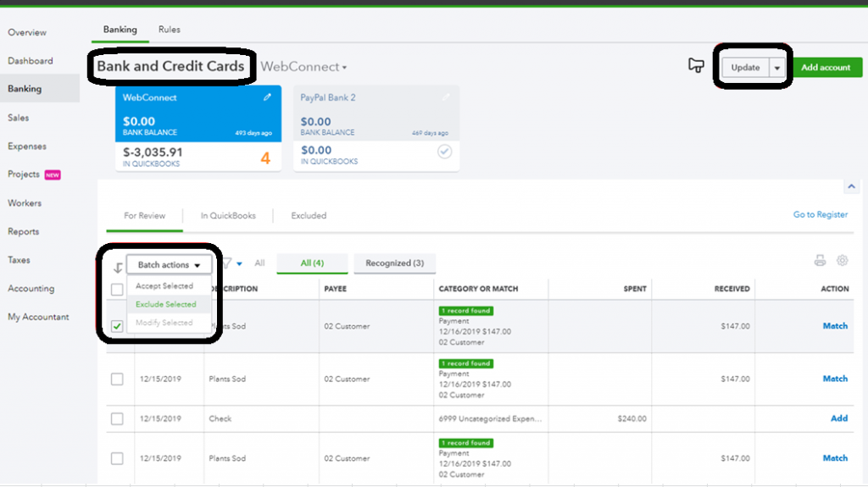Choose Accept Selected from batch menu
The width and height of the screenshot is (868, 487).
pos(164,286)
